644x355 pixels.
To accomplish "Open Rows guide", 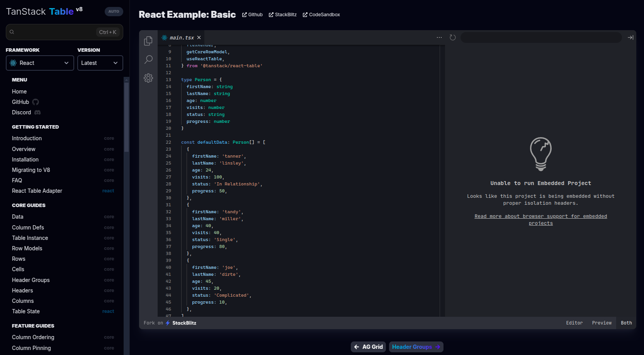I will coord(63,259).
